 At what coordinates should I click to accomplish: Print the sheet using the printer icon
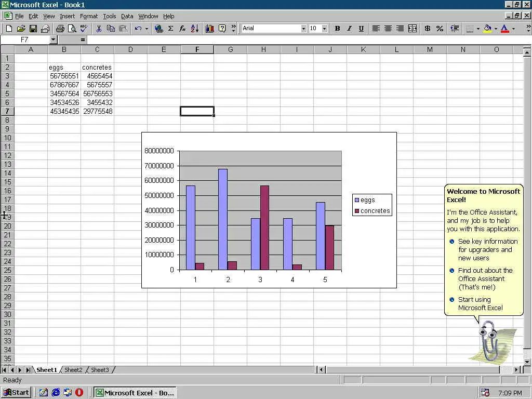tap(60, 29)
